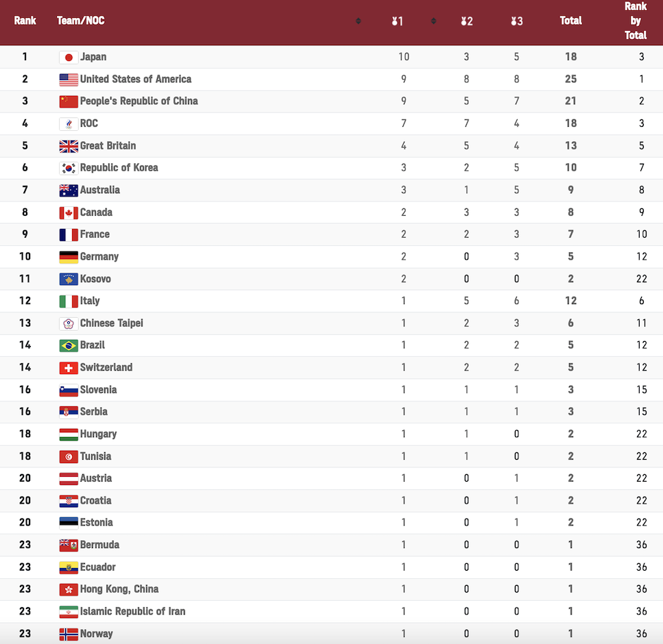Click the Bermuda flag icon

point(69,545)
